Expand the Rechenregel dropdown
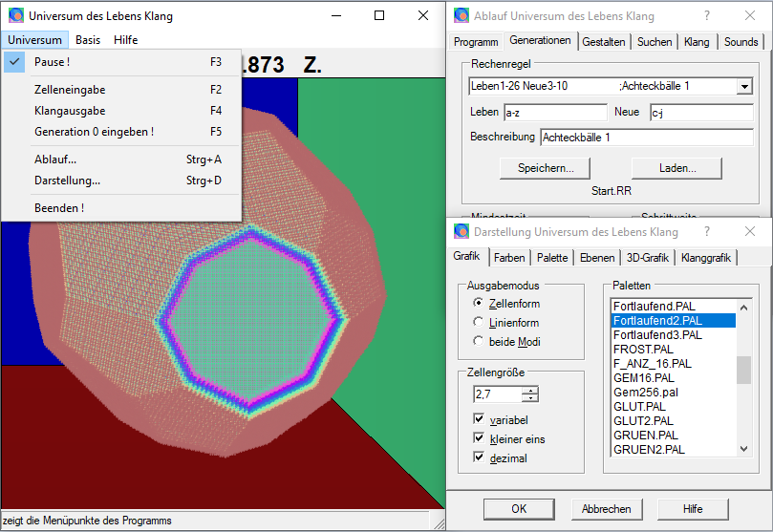The image size is (773, 532). [x=744, y=87]
